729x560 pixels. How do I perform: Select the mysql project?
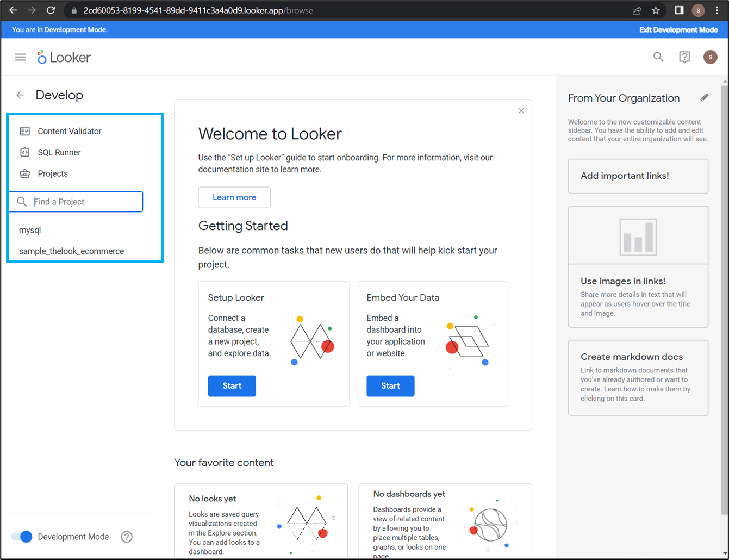(30, 230)
